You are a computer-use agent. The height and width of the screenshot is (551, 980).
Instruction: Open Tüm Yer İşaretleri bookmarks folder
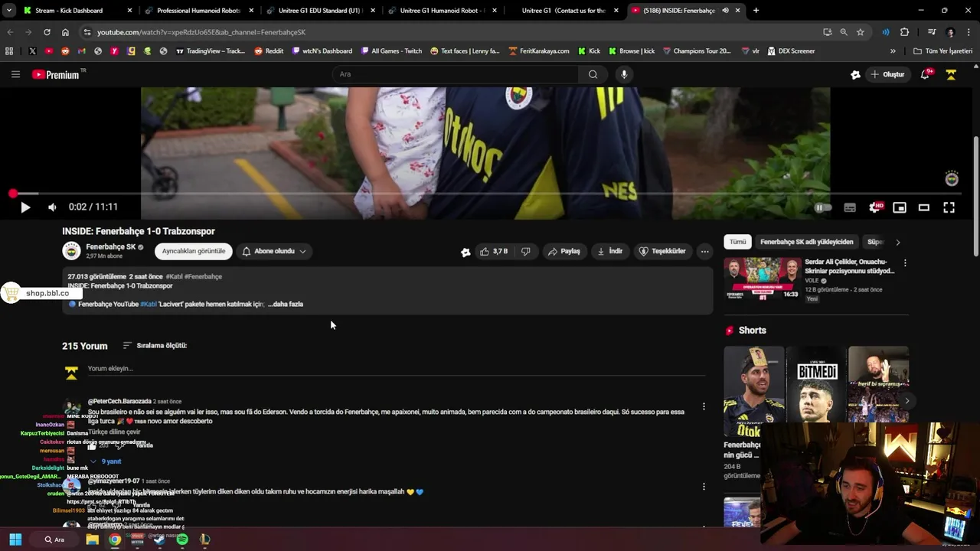tap(942, 51)
